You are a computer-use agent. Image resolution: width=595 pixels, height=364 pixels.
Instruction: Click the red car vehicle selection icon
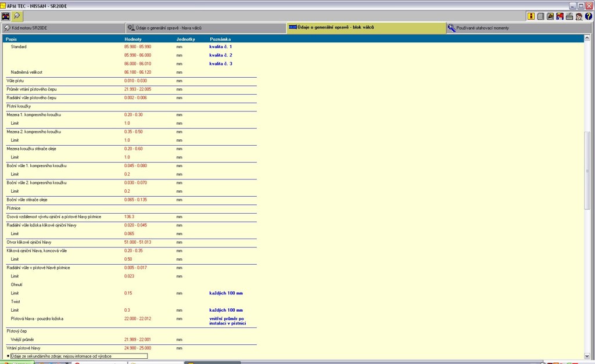click(6, 16)
